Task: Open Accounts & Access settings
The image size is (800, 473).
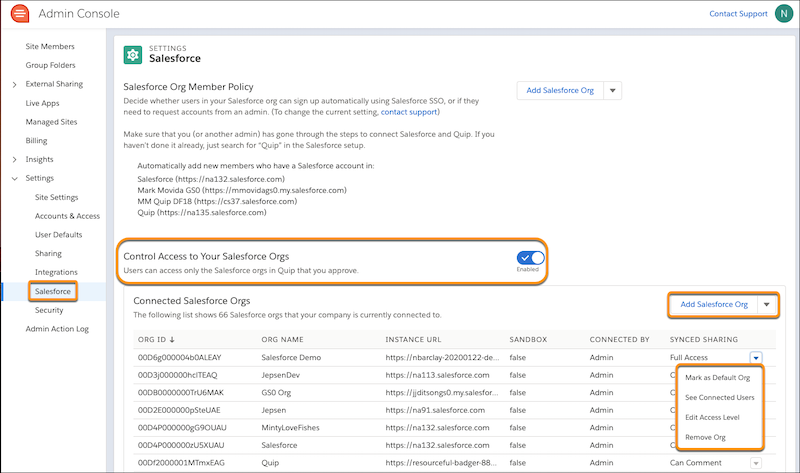Action: 67,216
